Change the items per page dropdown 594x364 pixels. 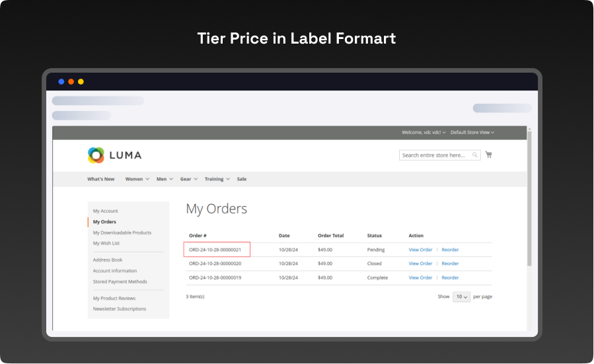pyautogui.click(x=461, y=297)
